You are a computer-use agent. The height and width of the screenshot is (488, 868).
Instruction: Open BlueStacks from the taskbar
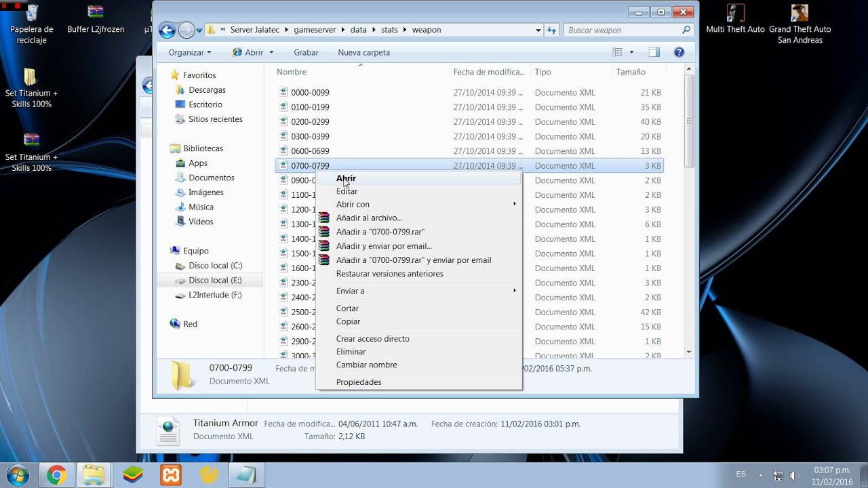[x=133, y=475]
